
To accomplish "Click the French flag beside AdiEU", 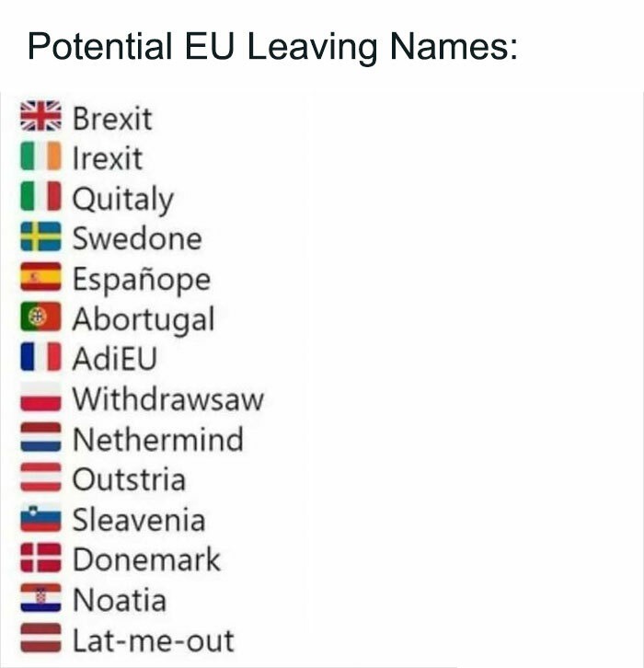I will click(x=40, y=357).
